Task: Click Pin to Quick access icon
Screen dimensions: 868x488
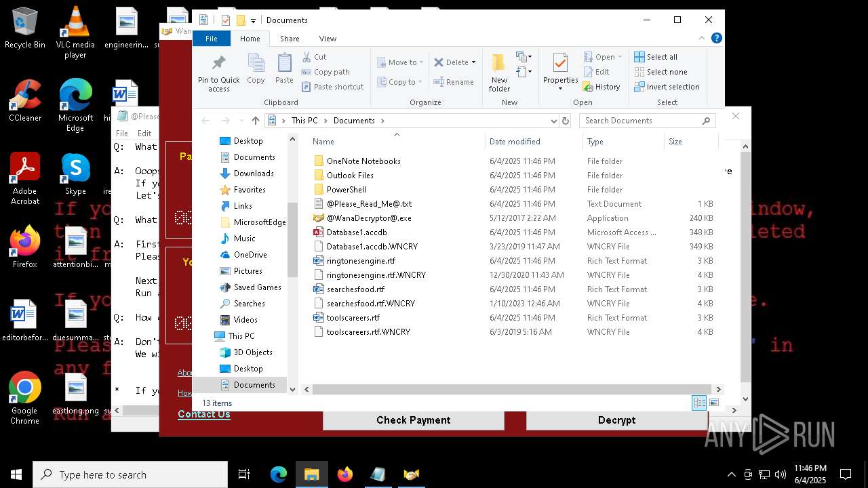Action: click(x=218, y=73)
